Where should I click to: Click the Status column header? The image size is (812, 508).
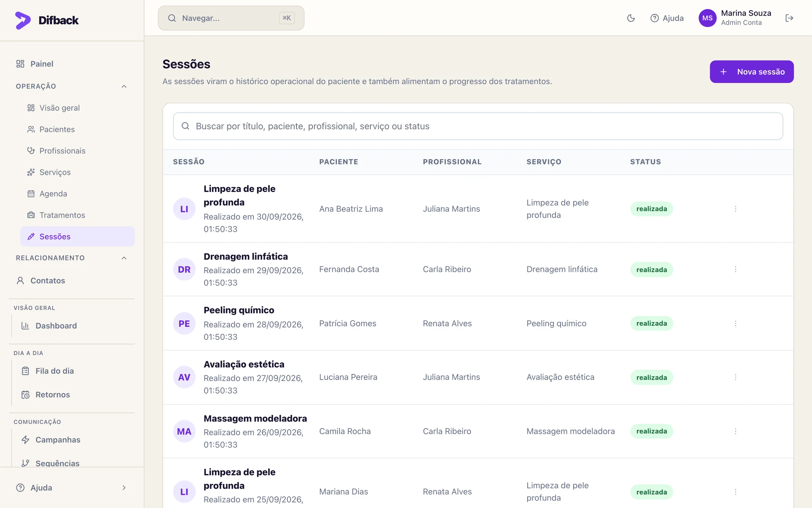pos(645,162)
